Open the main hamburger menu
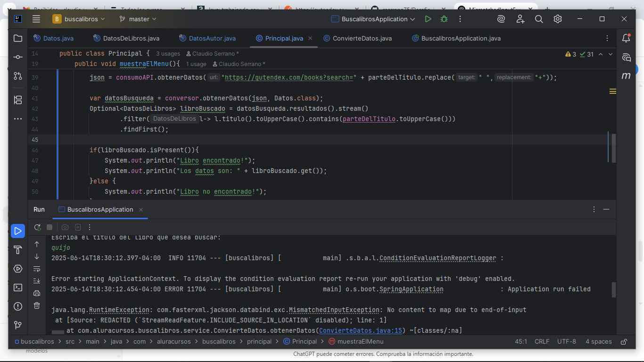 click(x=36, y=19)
